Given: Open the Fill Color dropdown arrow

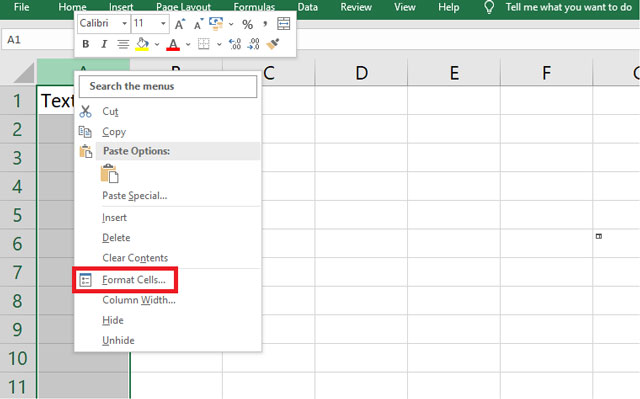Looking at the screenshot, I should click(x=157, y=44).
